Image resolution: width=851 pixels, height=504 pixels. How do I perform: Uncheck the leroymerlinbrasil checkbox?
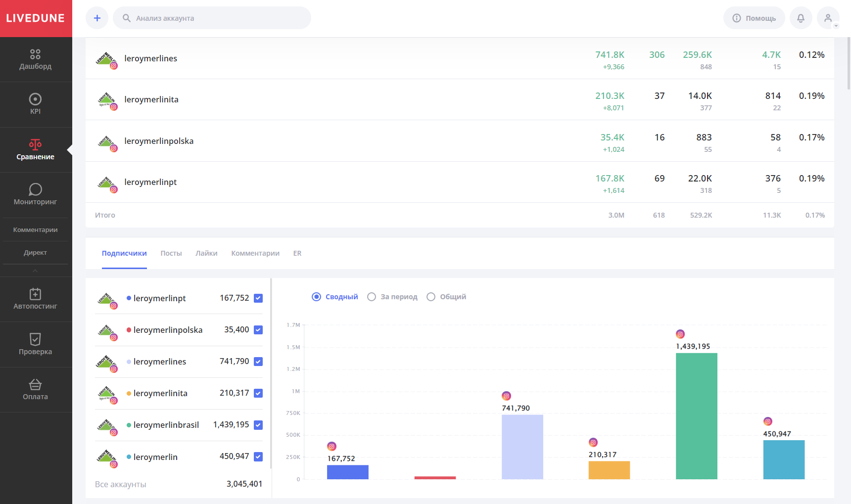[258, 425]
